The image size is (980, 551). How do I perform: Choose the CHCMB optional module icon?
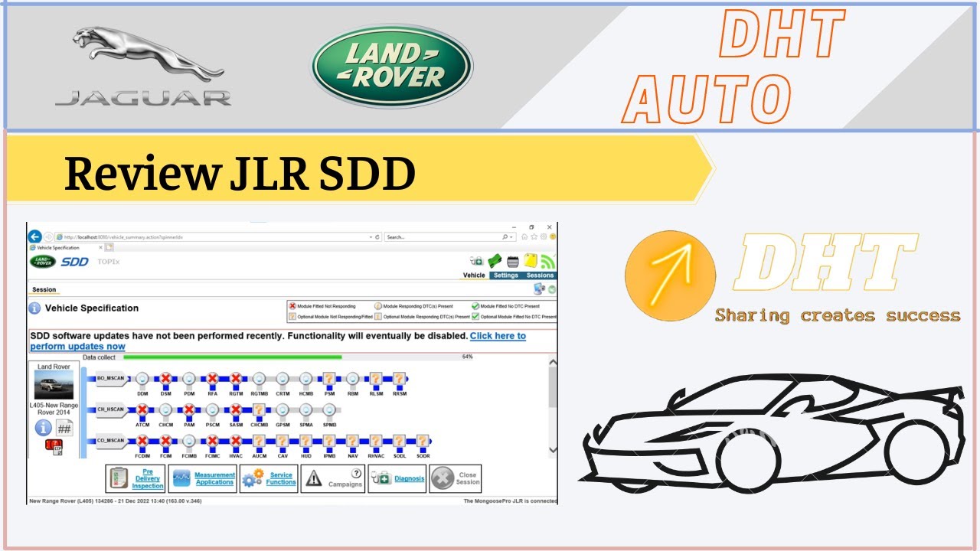[x=259, y=409]
